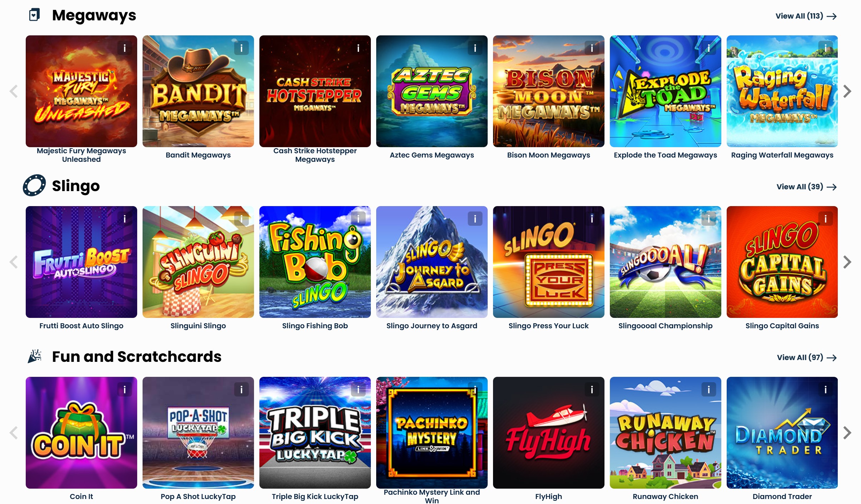Show info for Runaway Chicken tile
Image resolution: width=861 pixels, height=504 pixels.
(x=709, y=389)
